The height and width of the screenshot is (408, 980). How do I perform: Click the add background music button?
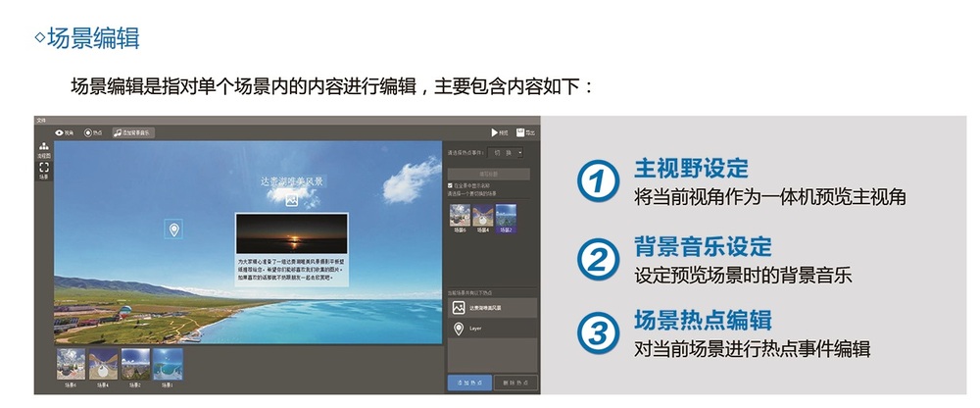pos(133,132)
